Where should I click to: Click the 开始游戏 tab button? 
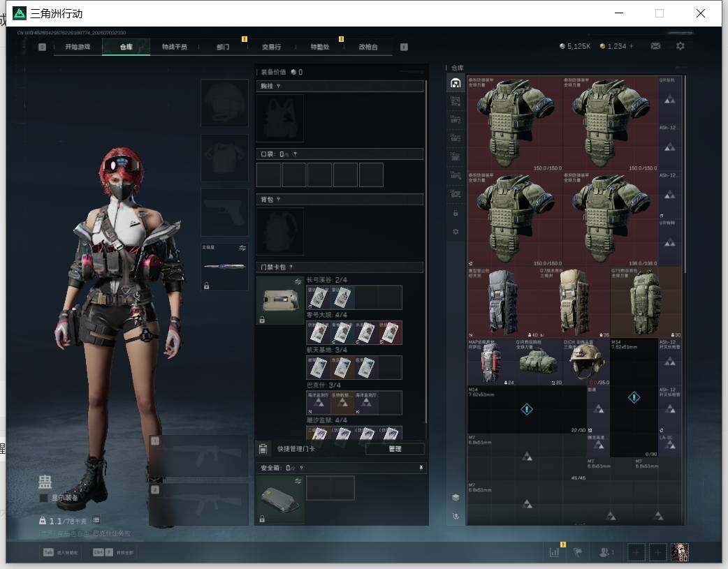(78, 47)
